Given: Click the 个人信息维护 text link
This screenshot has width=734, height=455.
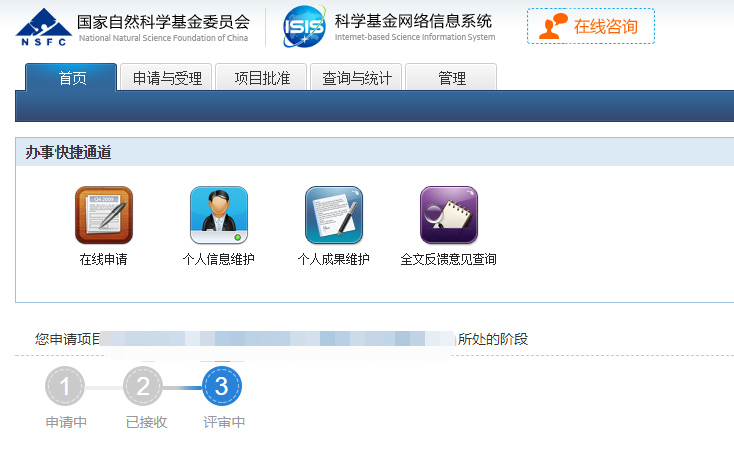Looking at the screenshot, I should coord(218,260).
